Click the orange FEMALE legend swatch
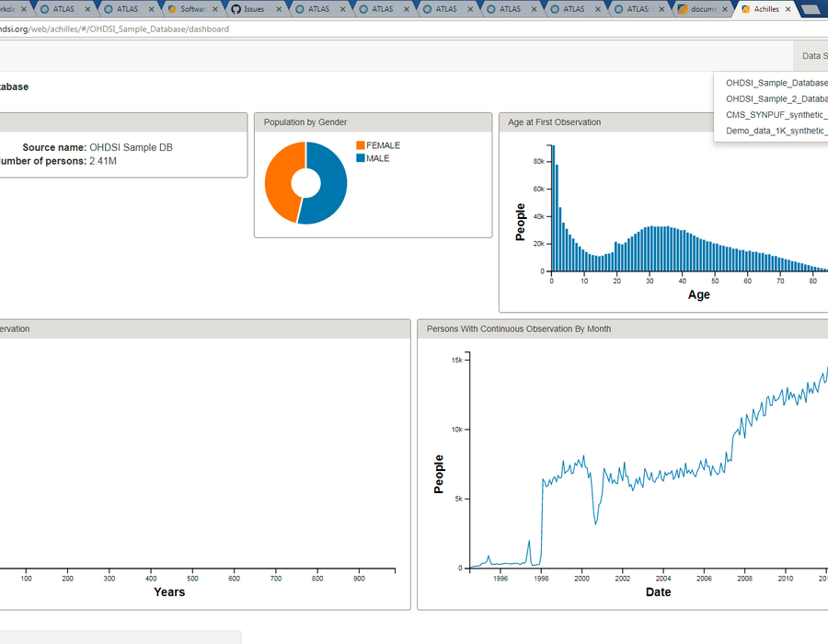Screen dimensions: 828x644 coord(361,145)
